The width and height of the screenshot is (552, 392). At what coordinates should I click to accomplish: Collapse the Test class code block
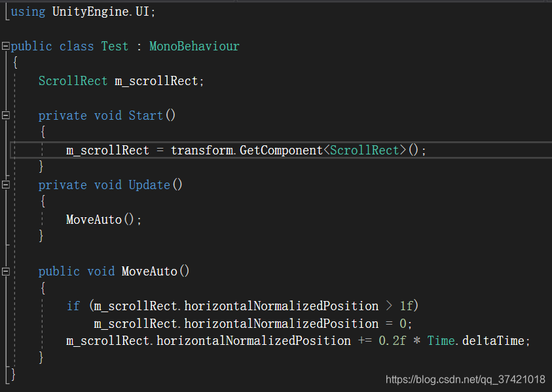(x=6, y=46)
